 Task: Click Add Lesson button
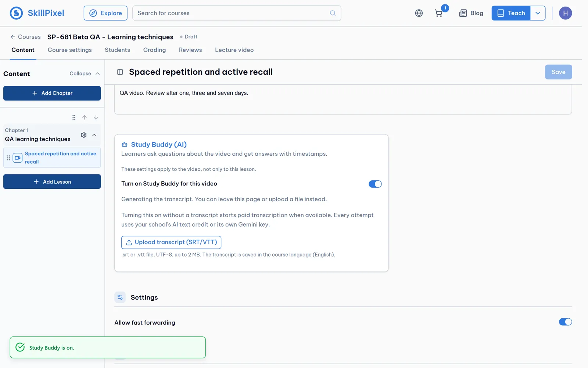[52, 182]
